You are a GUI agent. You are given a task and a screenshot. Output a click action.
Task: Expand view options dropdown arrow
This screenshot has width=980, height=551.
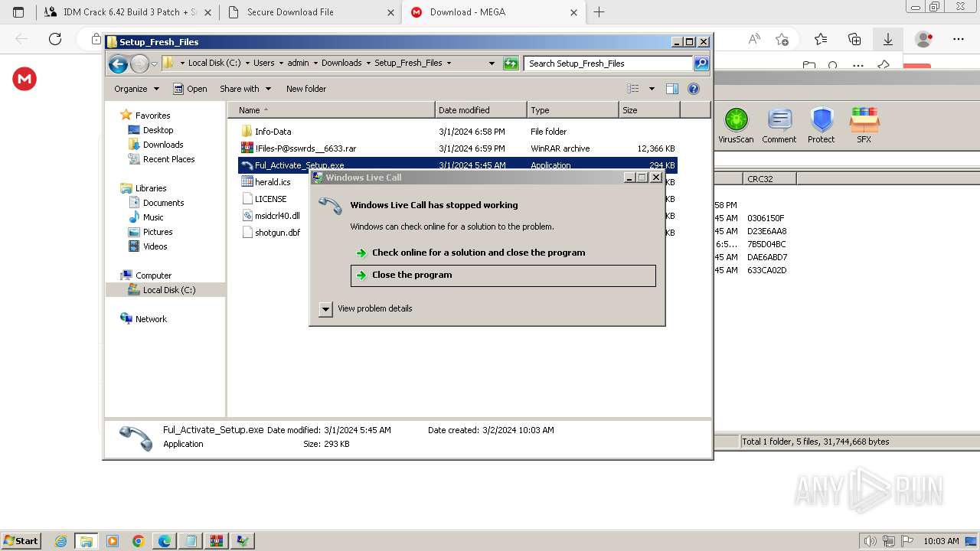click(x=652, y=89)
